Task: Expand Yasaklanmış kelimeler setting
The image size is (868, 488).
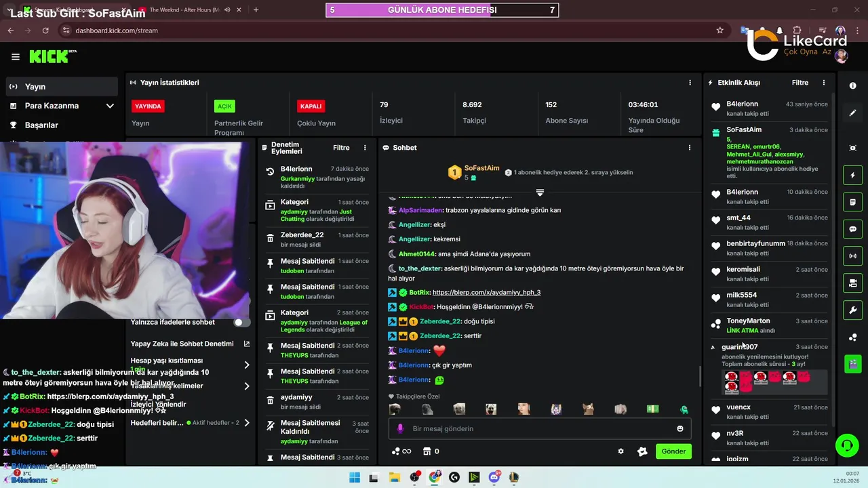Action: coord(247,386)
